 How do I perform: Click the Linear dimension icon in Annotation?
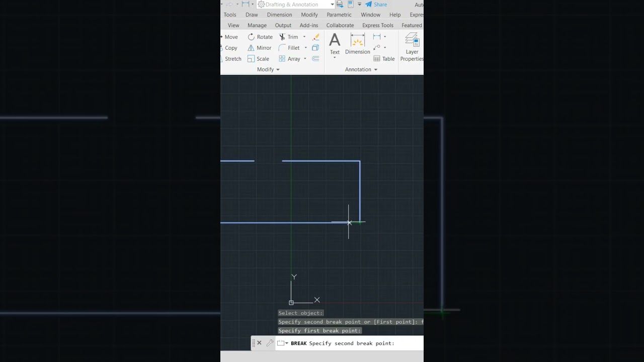377,37
